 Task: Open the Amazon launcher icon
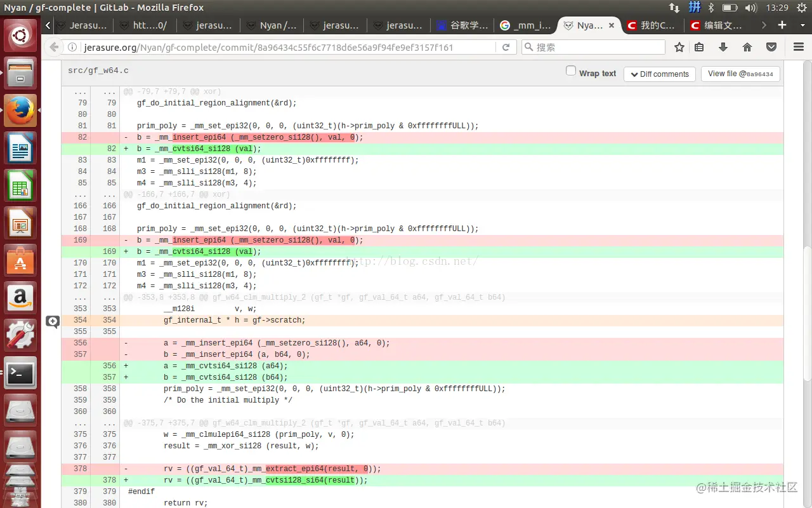click(x=21, y=297)
